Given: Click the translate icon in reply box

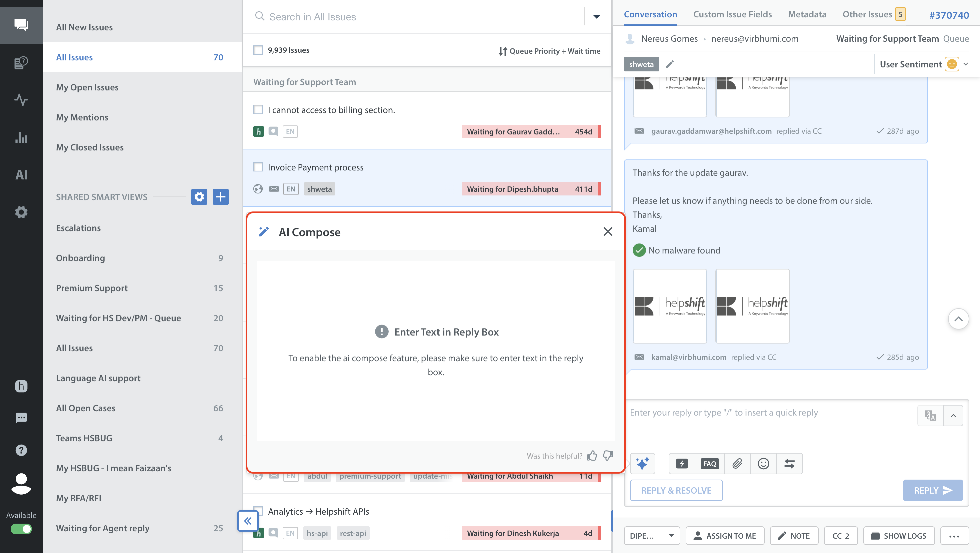Looking at the screenshot, I should pyautogui.click(x=930, y=415).
